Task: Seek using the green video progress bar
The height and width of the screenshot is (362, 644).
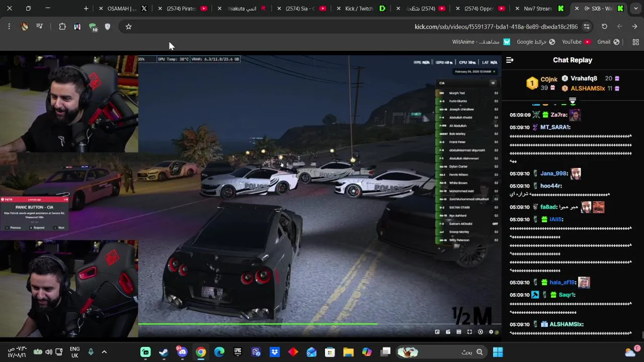Action: click(319, 324)
